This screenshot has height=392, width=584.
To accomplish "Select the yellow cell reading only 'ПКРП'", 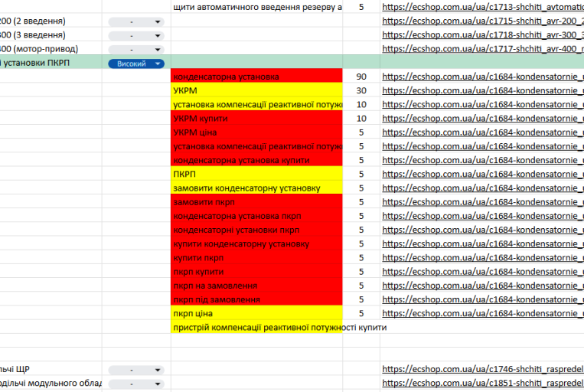I will coord(256,174).
